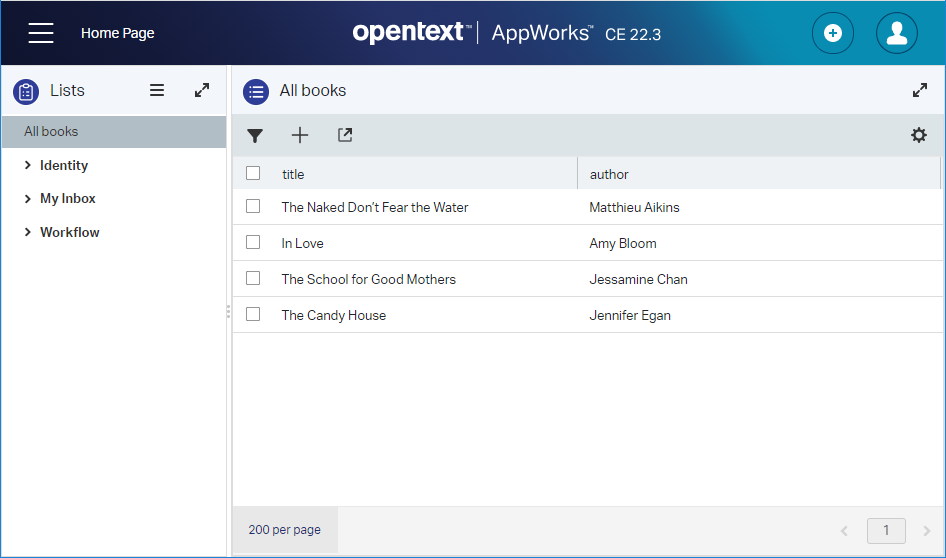Go to Home Page
The width and height of the screenshot is (946, 558).
(x=117, y=33)
